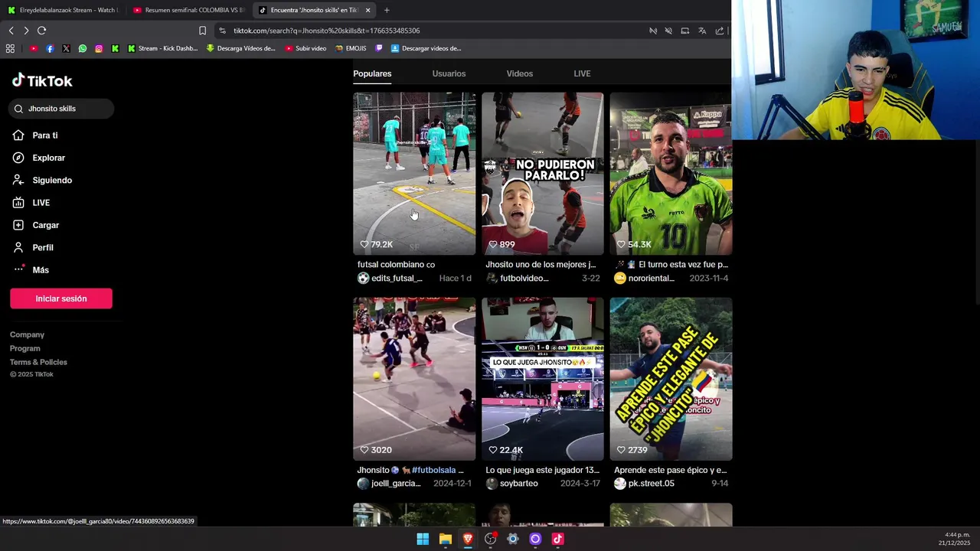Open caption 'Jhosito uno de los mejores j...'
This screenshot has width=980, height=551.
click(x=541, y=265)
